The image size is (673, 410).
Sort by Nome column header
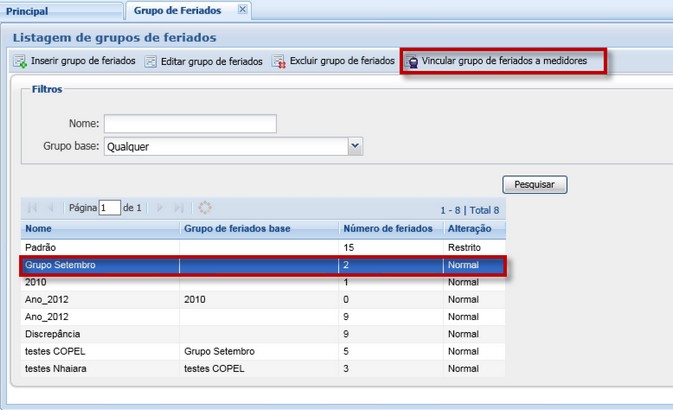100,229
